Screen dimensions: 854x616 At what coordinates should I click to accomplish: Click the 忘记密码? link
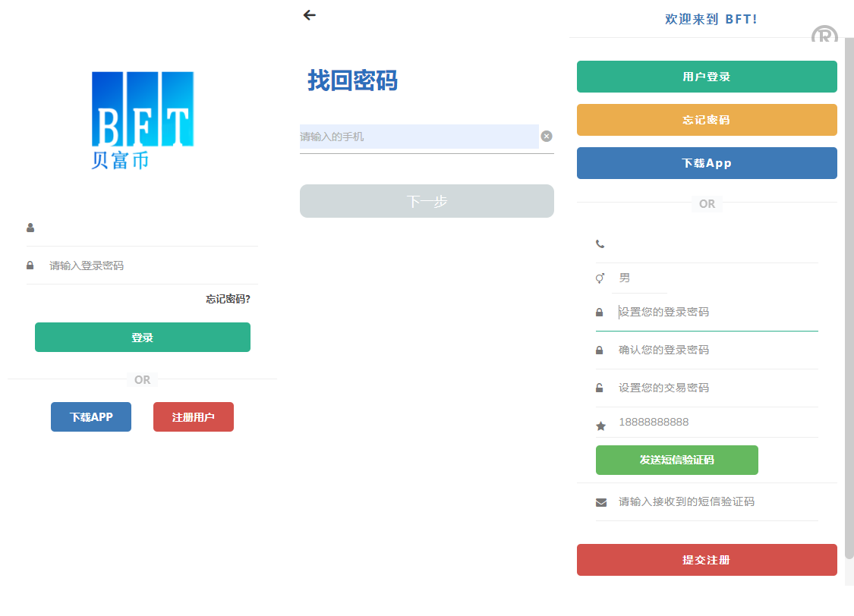[x=228, y=299]
